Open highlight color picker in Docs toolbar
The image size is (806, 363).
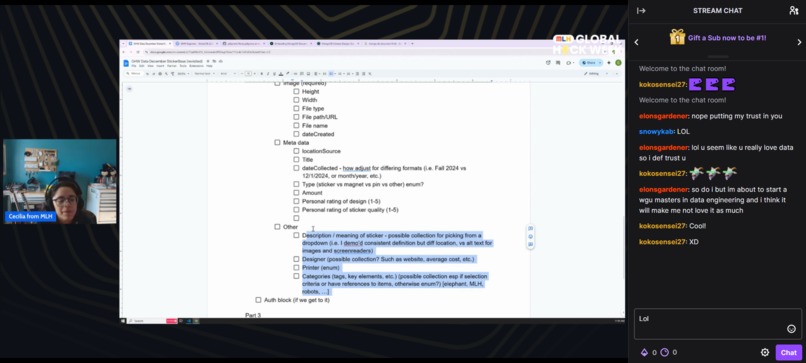(x=287, y=74)
